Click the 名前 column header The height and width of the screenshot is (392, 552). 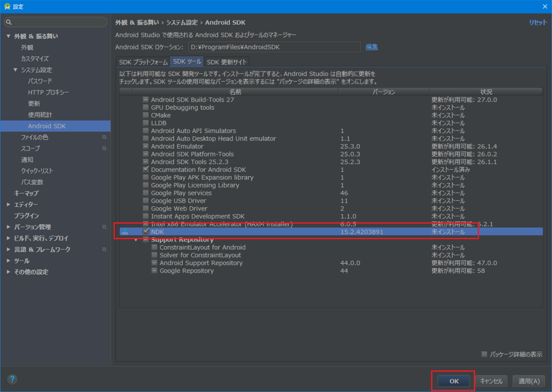(x=235, y=92)
